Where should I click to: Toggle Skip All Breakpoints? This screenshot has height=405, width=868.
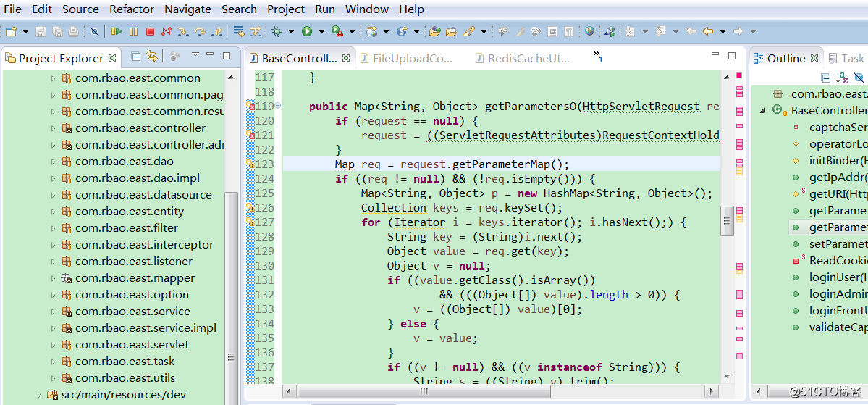click(94, 32)
